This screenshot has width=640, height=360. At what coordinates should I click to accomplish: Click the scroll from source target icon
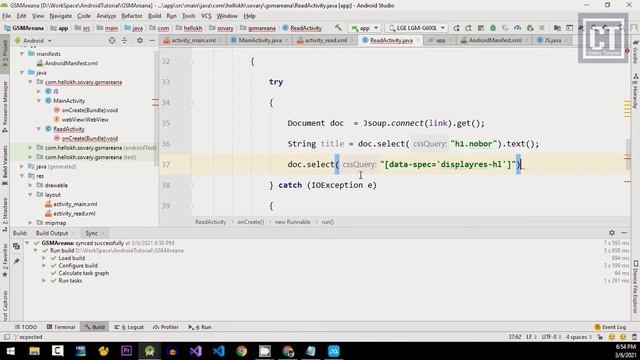tap(112, 40)
